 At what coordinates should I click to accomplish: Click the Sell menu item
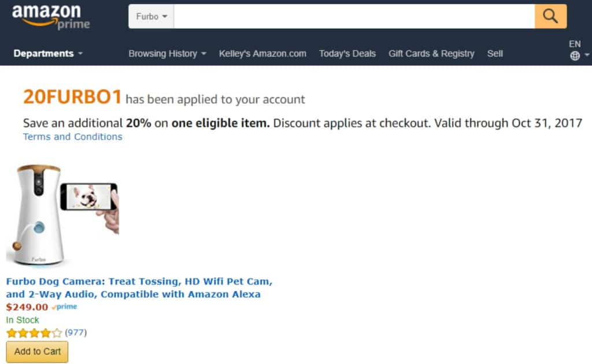tap(495, 53)
